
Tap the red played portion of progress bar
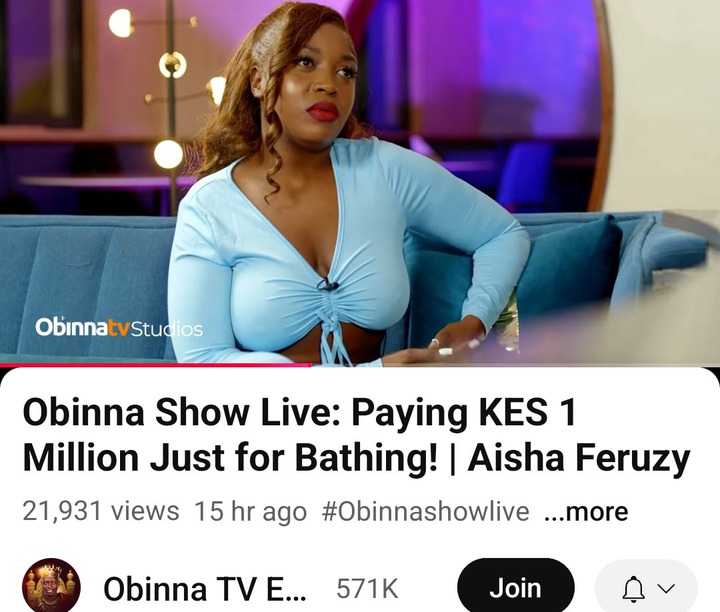tap(156, 365)
